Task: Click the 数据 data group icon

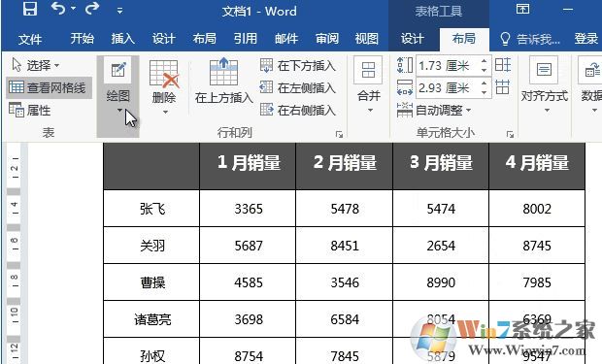Action: pos(591,71)
